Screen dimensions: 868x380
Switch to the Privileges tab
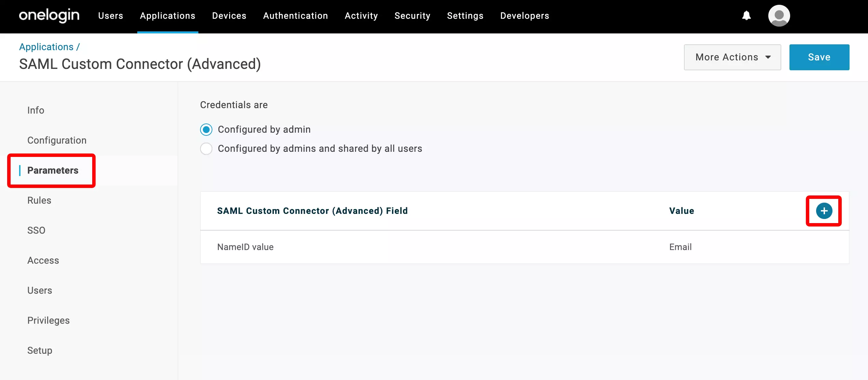(48, 321)
